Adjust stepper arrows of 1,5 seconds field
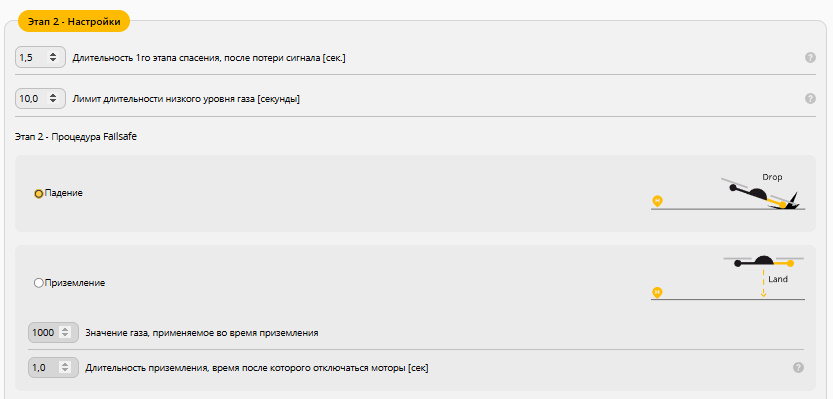The width and height of the screenshot is (833, 399). [53, 57]
